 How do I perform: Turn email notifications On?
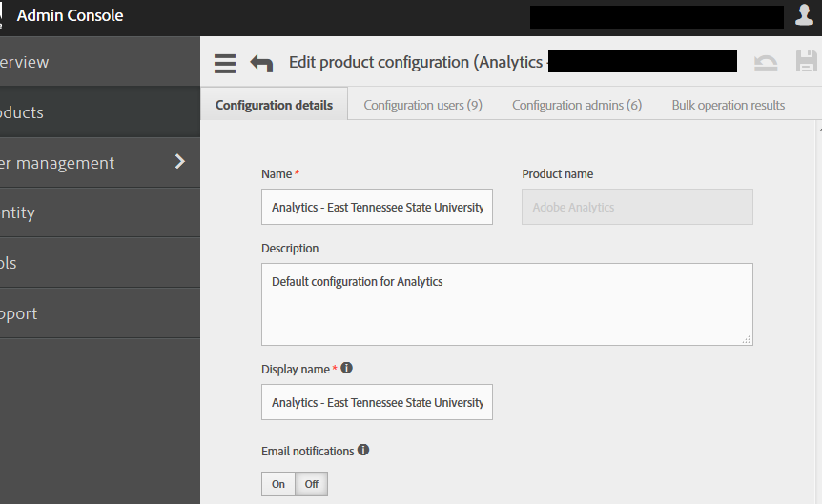coord(278,484)
